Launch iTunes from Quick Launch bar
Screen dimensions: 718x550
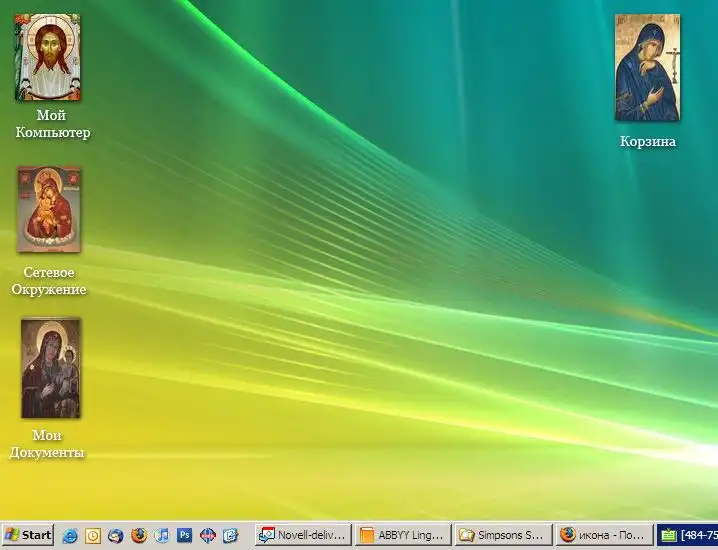(162, 536)
